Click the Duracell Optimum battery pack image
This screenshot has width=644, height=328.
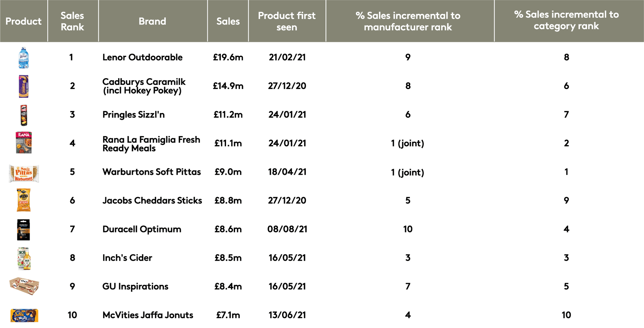[24, 230]
